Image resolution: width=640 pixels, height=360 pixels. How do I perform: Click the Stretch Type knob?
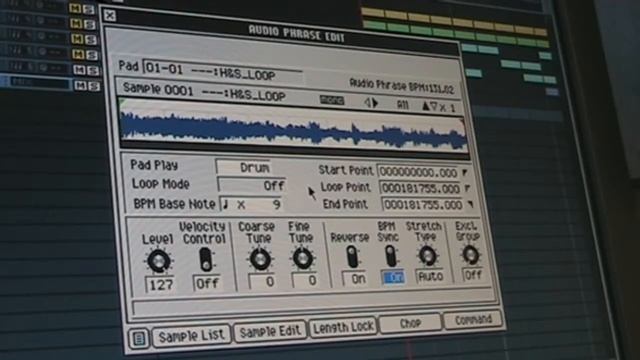click(427, 256)
